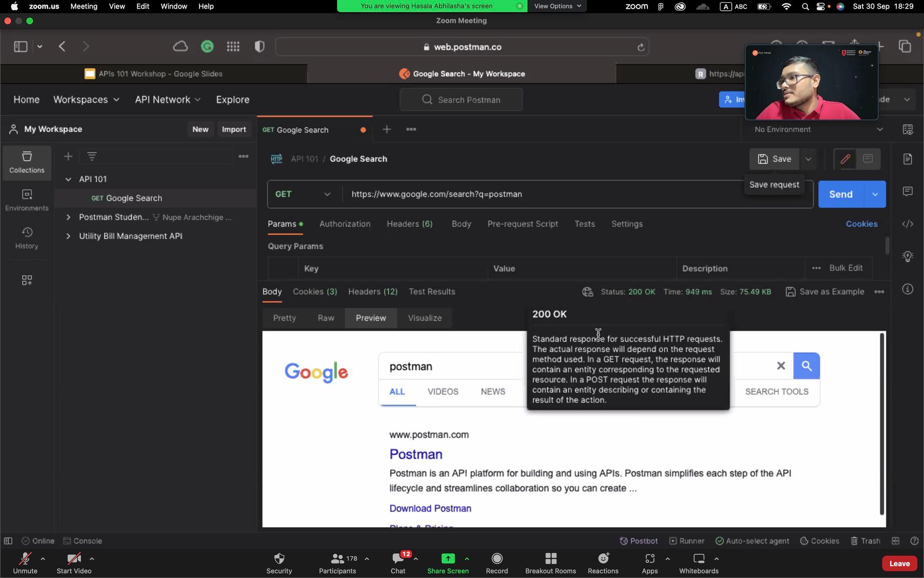This screenshot has width=924, height=578.
Task: Open the Meeting menu in the menu bar
Action: 84,6
